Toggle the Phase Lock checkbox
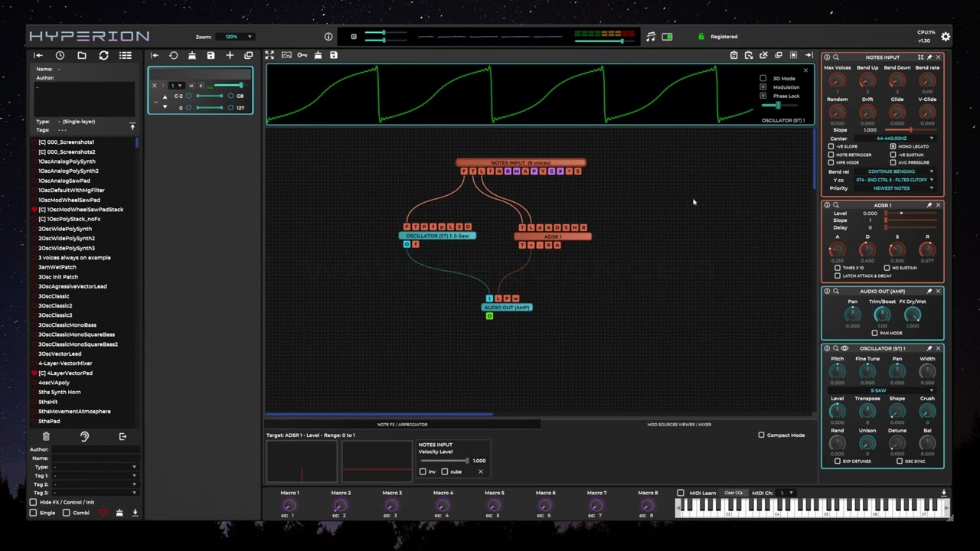Viewport: 980px width, 551px height. pos(763,96)
